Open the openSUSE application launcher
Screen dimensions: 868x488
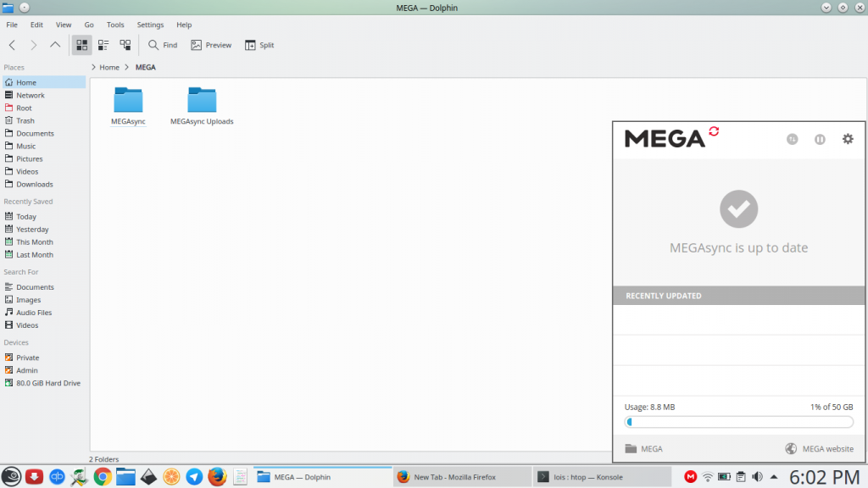click(11, 476)
